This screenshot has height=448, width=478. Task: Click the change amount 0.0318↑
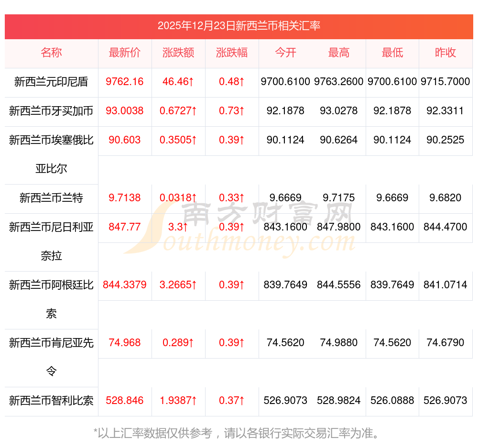pyautogui.click(x=178, y=197)
